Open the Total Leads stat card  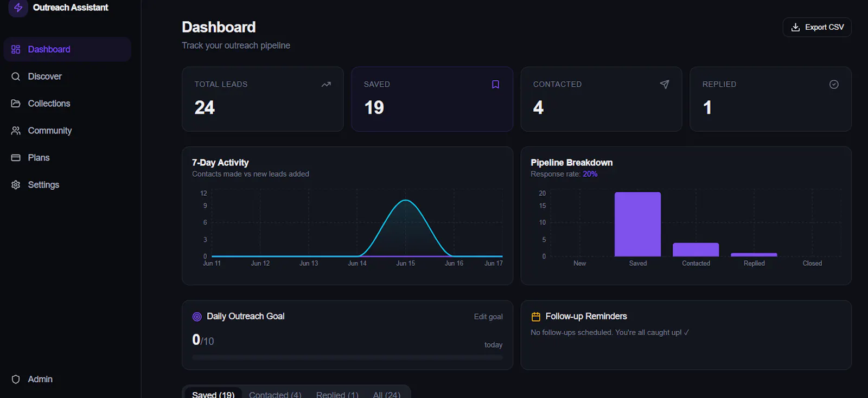263,99
